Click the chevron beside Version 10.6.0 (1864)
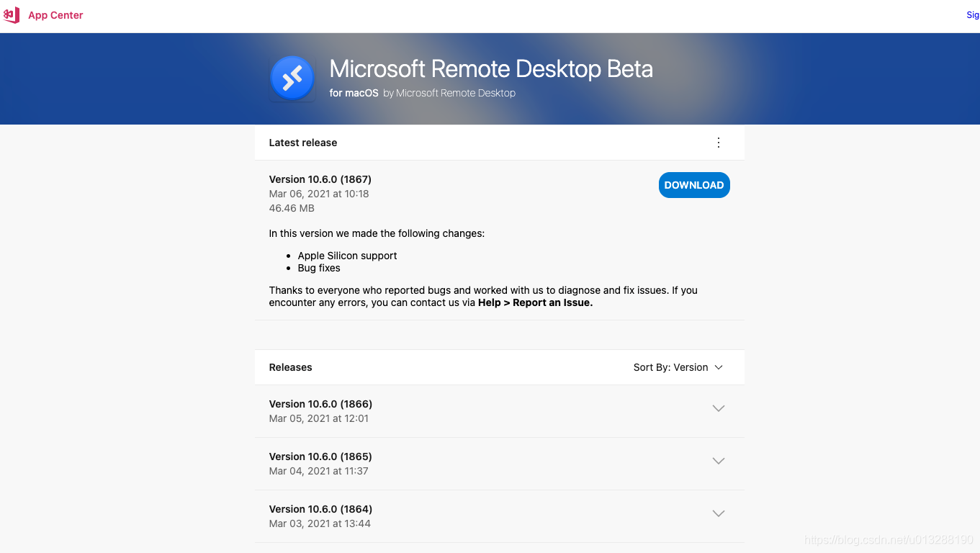Image resolution: width=980 pixels, height=553 pixels. click(x=718, y=513)
